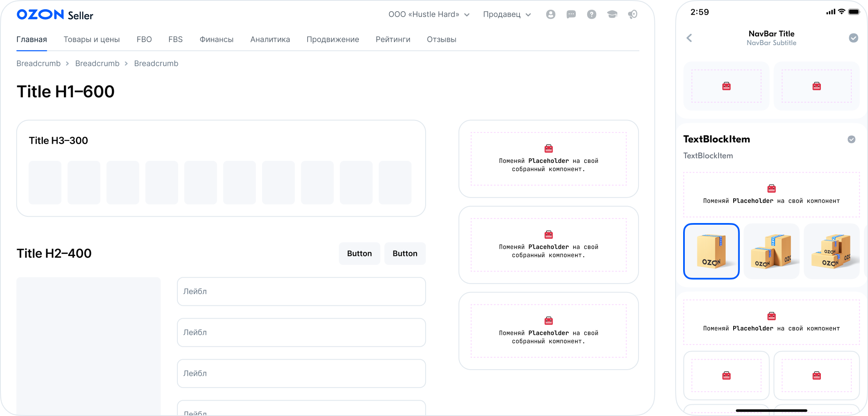Toggle the checkmark next to TextBlockItem heading
Screen dimensions: 868x416
click(851, 140)
